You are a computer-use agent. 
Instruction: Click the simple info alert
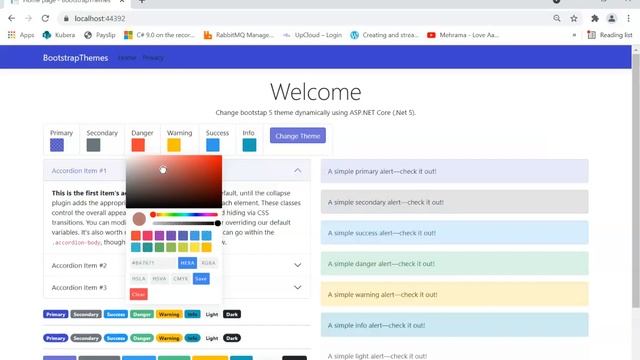[x=454, y=325]
